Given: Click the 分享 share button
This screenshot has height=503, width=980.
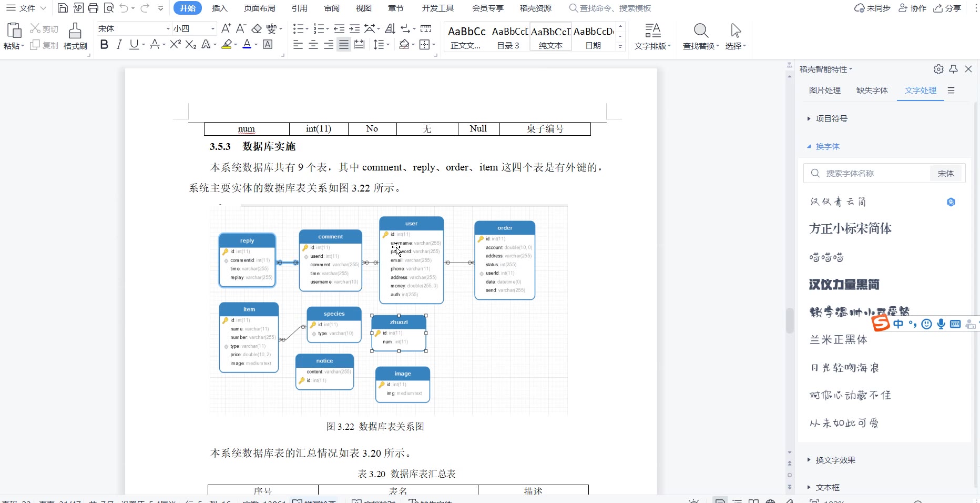Looking at the screenshot, I should (x=947, y=8).
